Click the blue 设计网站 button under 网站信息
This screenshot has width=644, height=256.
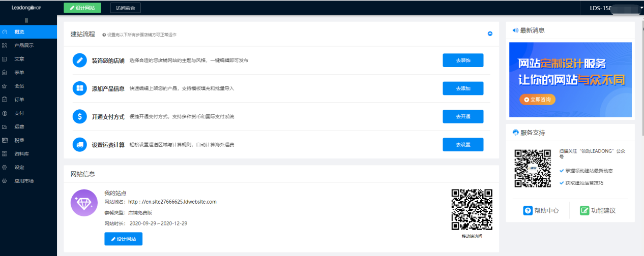pyautogui.click(x=124, y=239)
